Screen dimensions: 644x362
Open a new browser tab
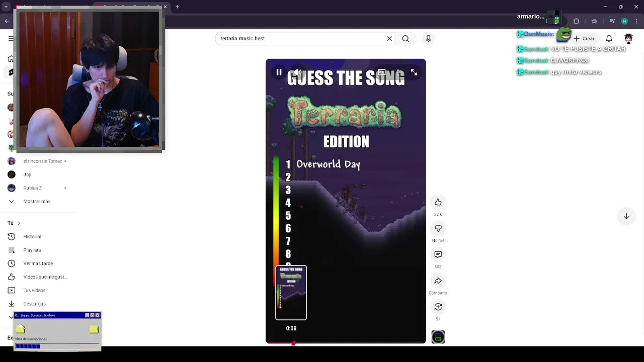click(x=177, y=7)
